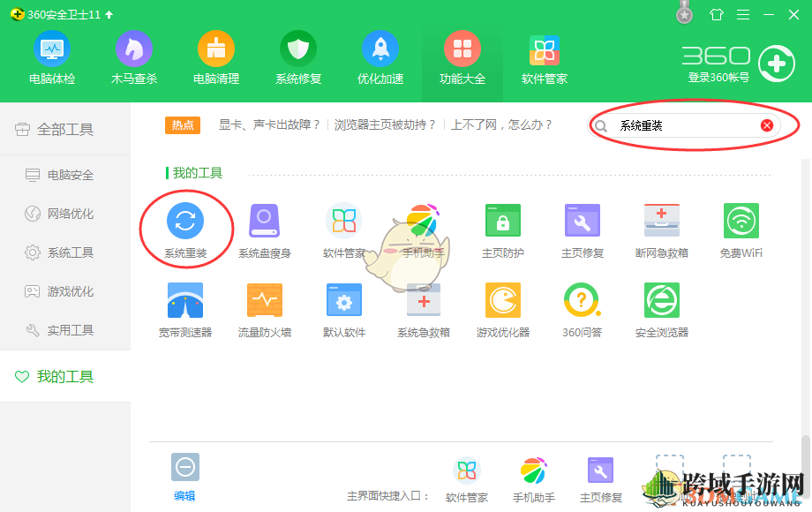Launch the 流量防火墙 tool
Image resolution: width=812 pixels, height=512 pixels.
coord(265,310)
